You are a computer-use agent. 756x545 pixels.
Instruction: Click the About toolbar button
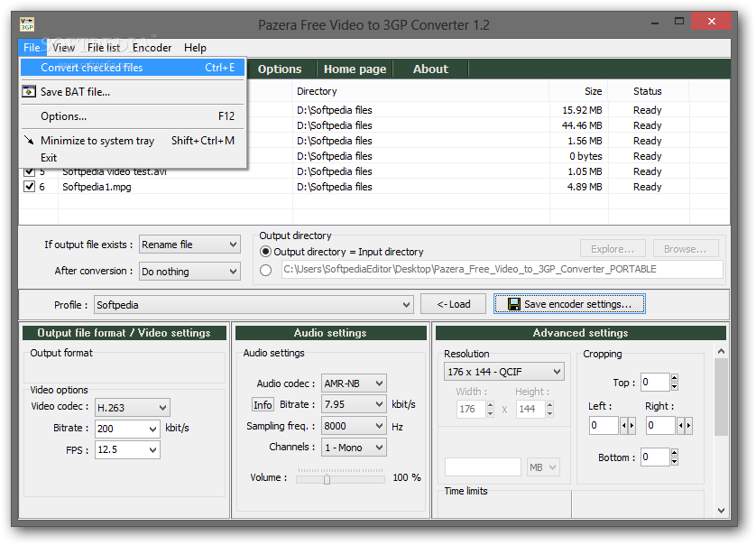click(x=430, y=69)
